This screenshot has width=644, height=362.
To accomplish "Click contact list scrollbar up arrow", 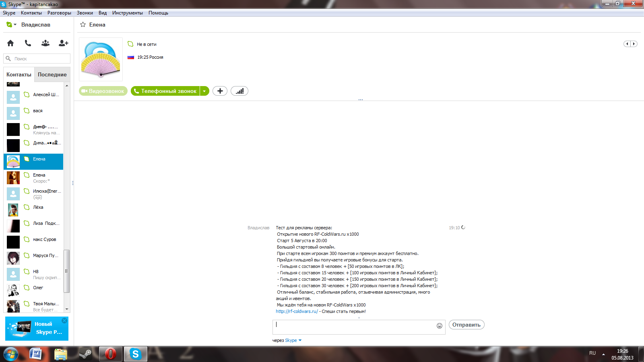I will tap(67, 86).
